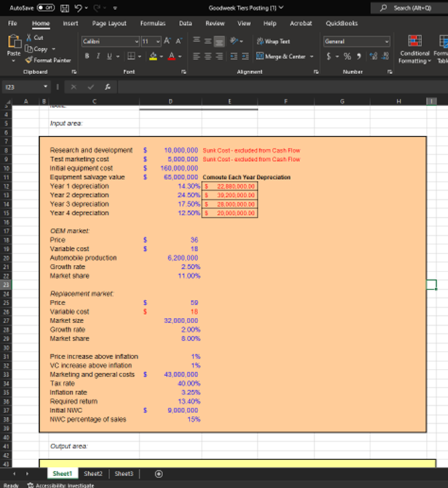Open the file name dropdown in title bar
This screenshot has width=448, height=488.
281,8
